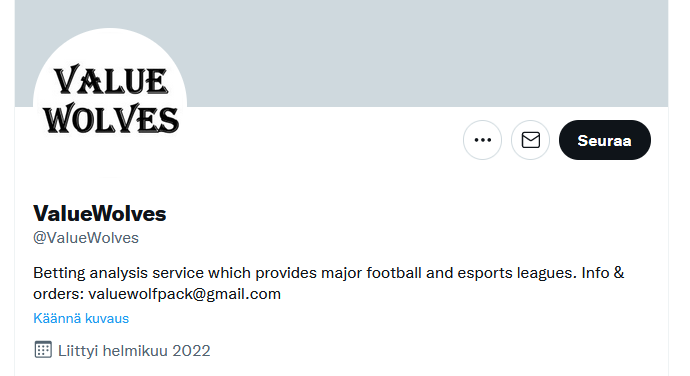
Task: Open the three-dot more options menu
Action: point(482,140)
